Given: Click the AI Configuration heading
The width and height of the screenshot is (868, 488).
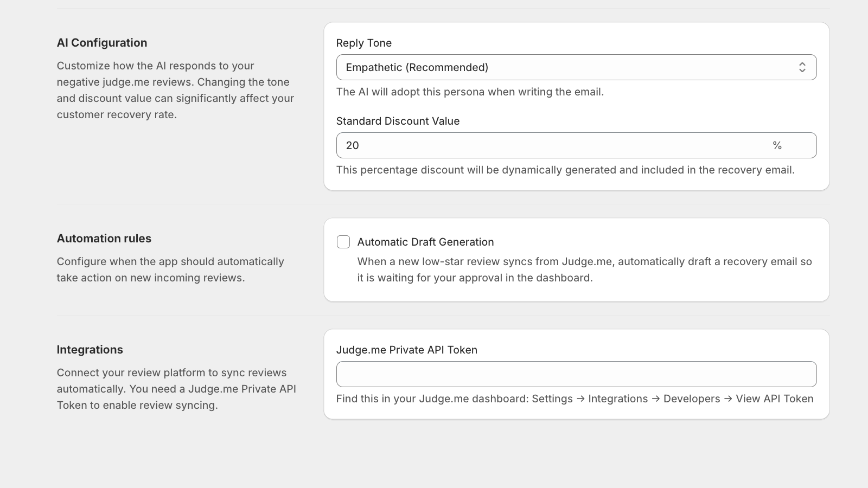Looking at the screenshot, I should coord(102,43).
